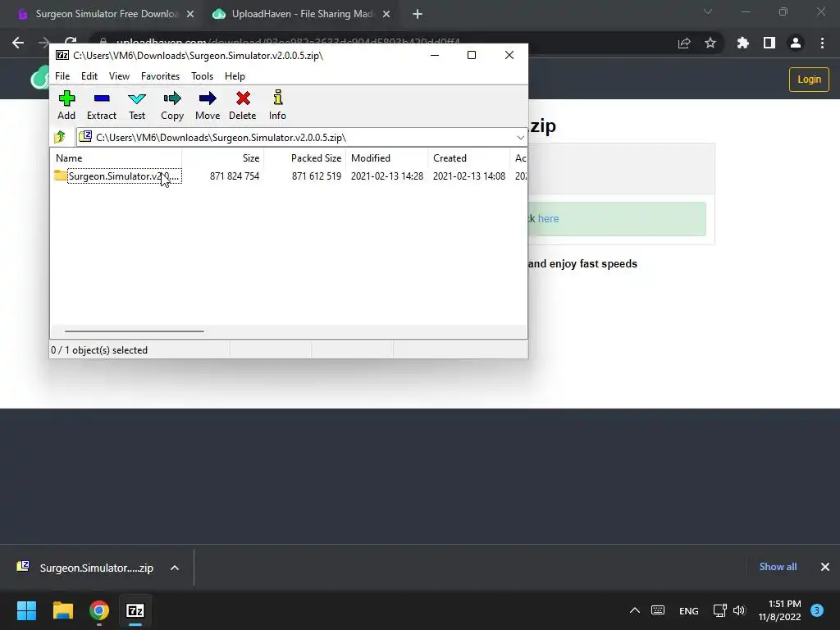Open the Chrome tab search chevron
The width and height of the screenshot is (840, 630).
point(708,11)
